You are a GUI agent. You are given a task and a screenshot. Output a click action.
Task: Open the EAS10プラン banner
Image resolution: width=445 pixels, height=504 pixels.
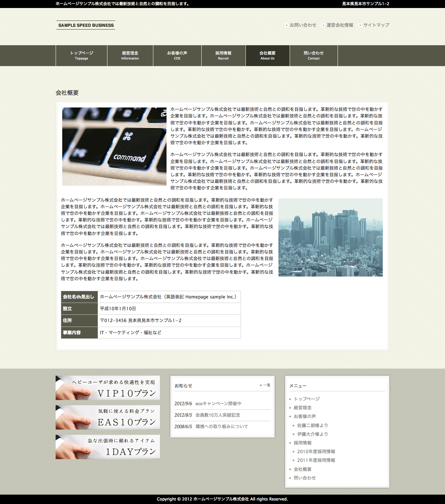[108, 417]
